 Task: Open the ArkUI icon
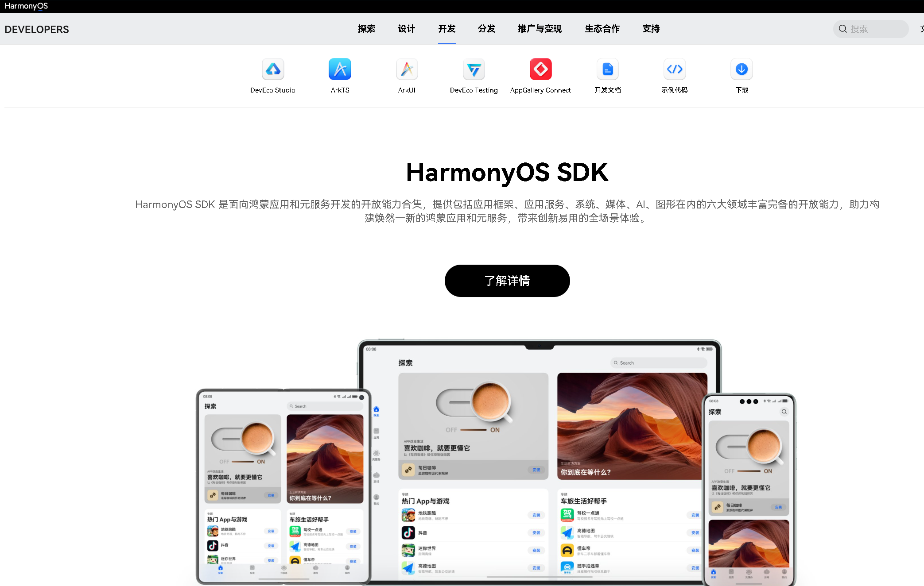(x=407, y=69)
